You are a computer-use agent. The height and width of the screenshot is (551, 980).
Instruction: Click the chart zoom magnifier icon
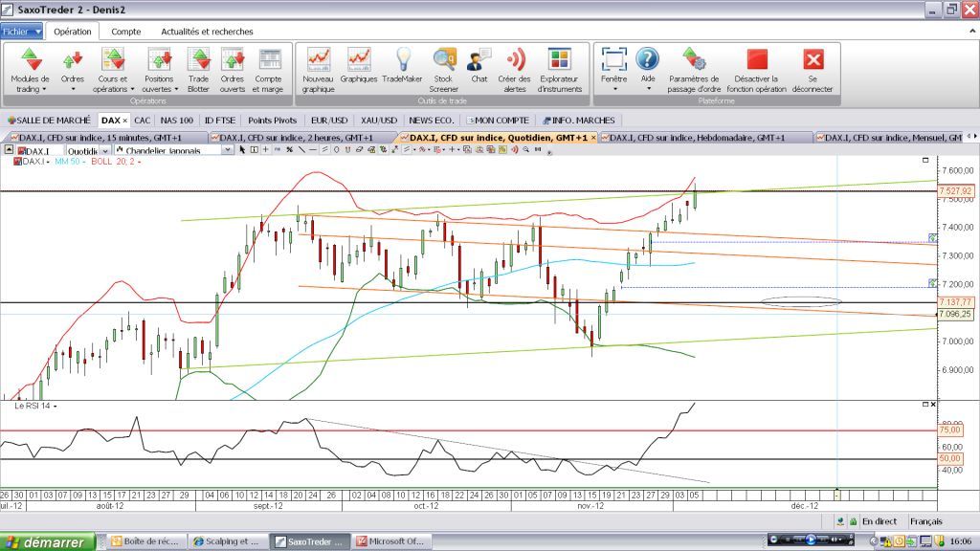(526, 150)
